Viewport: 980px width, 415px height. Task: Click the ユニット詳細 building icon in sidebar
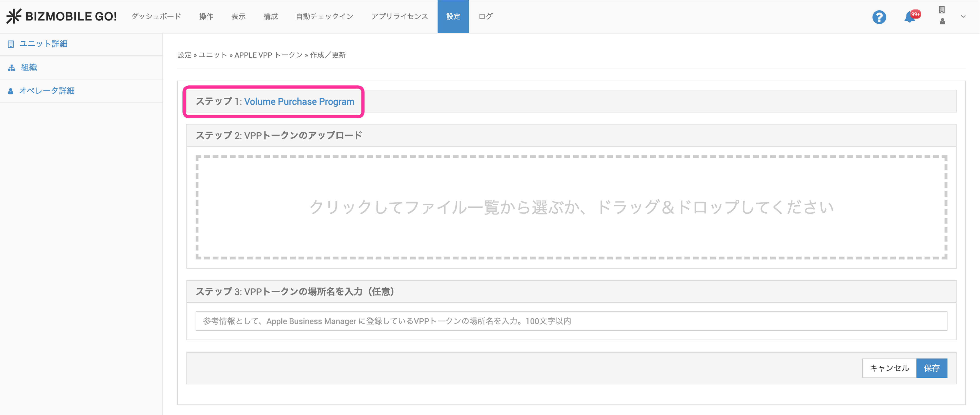click(x=11, y=44)
